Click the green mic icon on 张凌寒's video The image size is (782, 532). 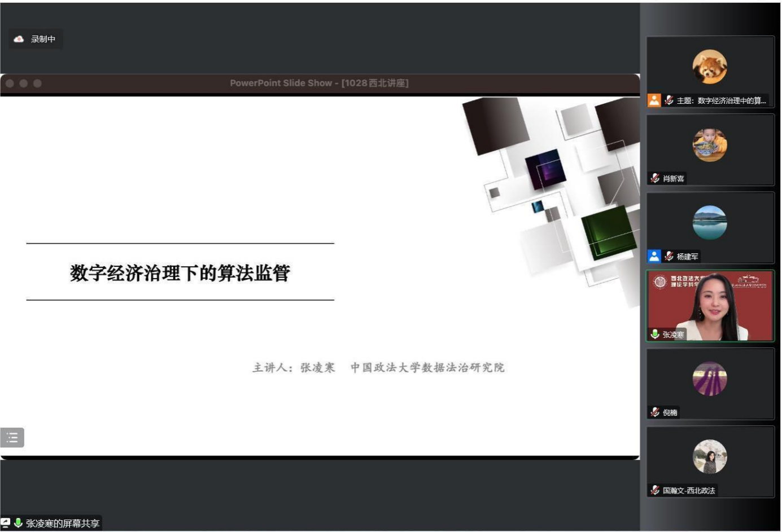pyautogui.click(x=655, y=334)
